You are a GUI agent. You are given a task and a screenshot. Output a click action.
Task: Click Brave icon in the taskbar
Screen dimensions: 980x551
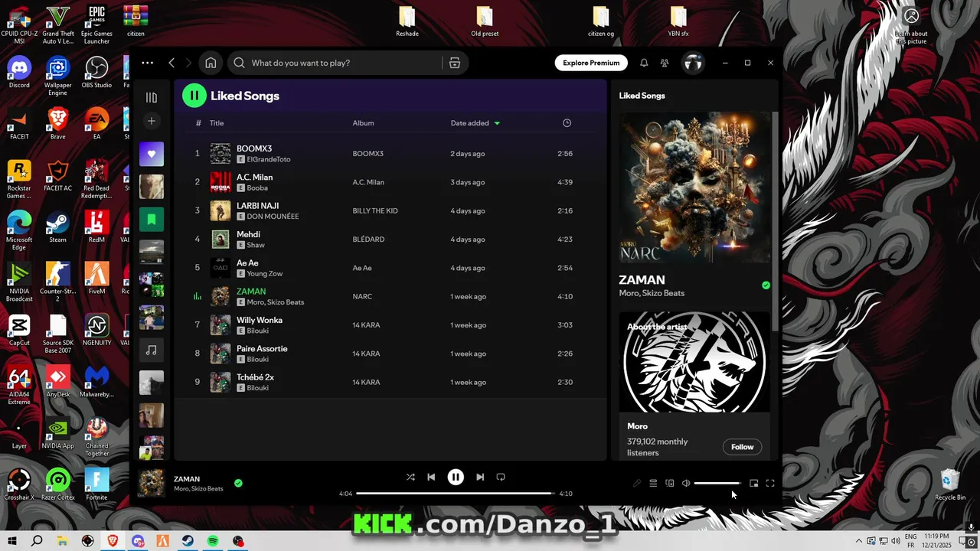point(113,541)
